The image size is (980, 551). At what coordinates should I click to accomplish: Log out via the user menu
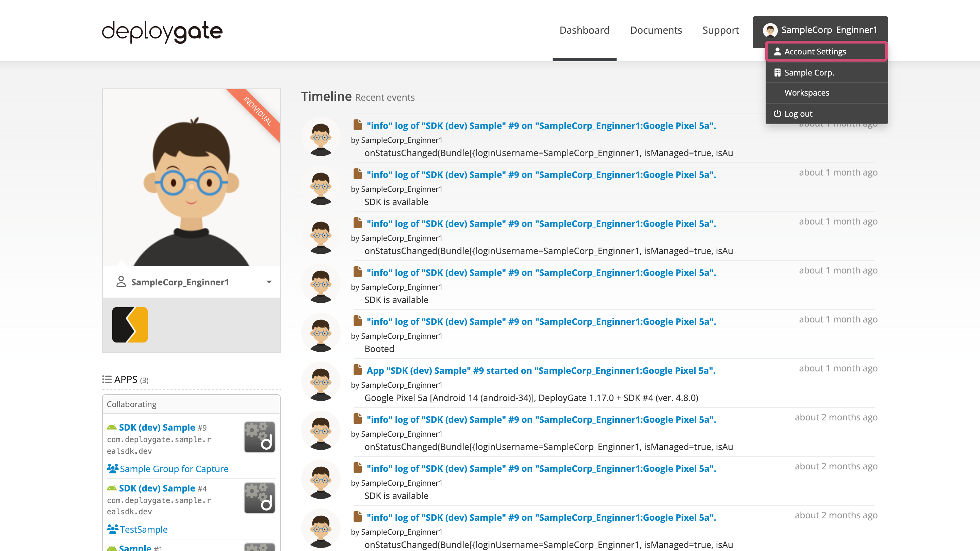point(798,114)
